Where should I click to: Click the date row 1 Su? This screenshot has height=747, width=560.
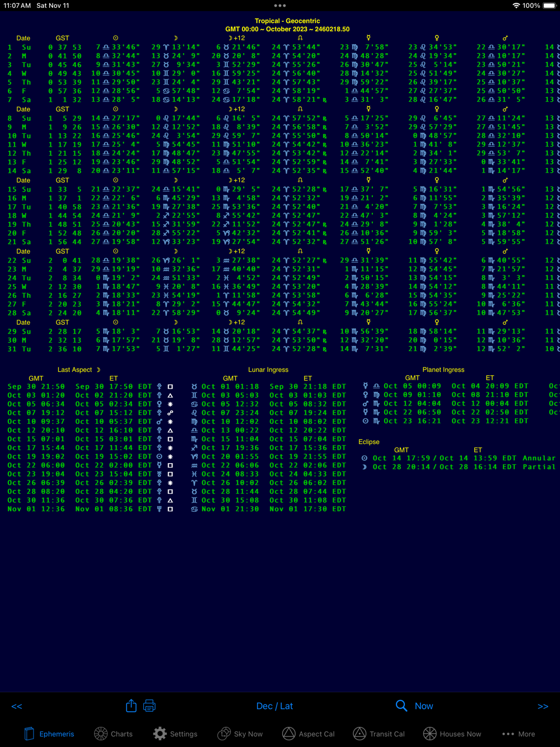tap(20, 48)
